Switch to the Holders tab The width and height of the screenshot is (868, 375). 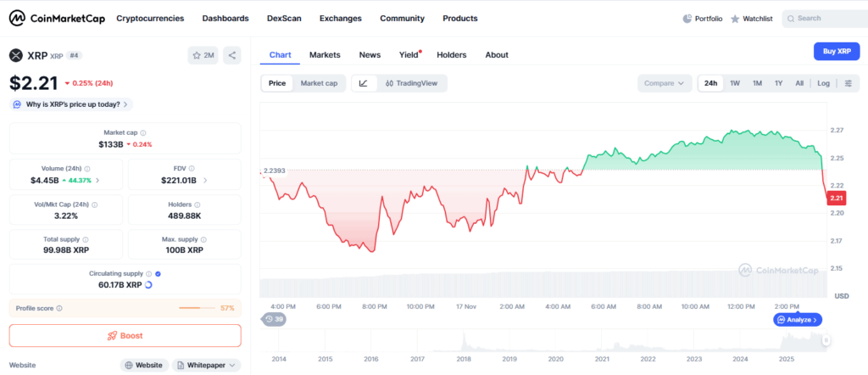tap(452, 55)
